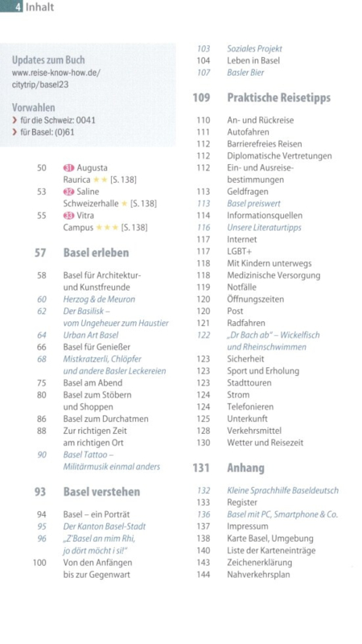Click the "Herzog & de Meuron" entry
The height and width of the screenshot is (644, 362).
(99, 299)
